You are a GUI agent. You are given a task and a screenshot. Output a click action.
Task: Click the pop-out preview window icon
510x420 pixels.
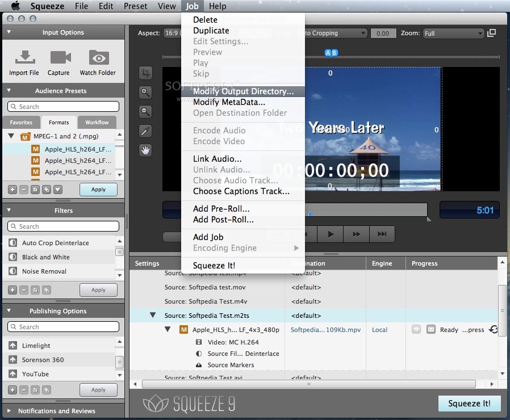(x=491, y=33)
